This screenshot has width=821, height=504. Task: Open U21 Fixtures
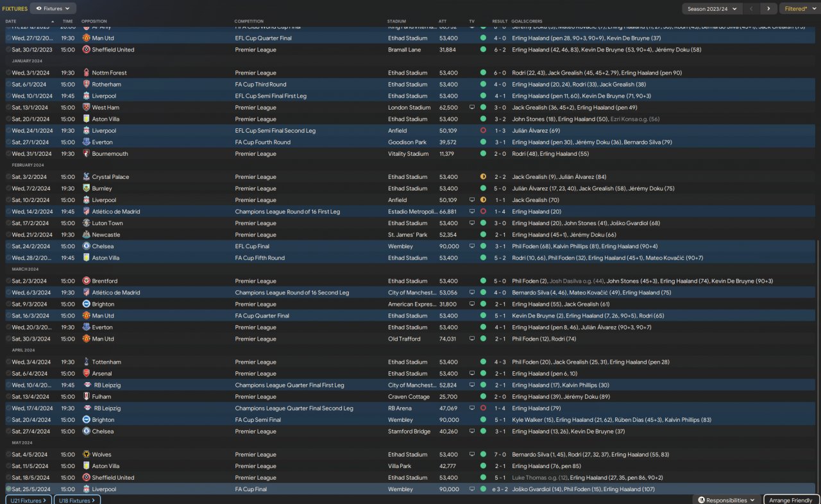click(28, 500)
